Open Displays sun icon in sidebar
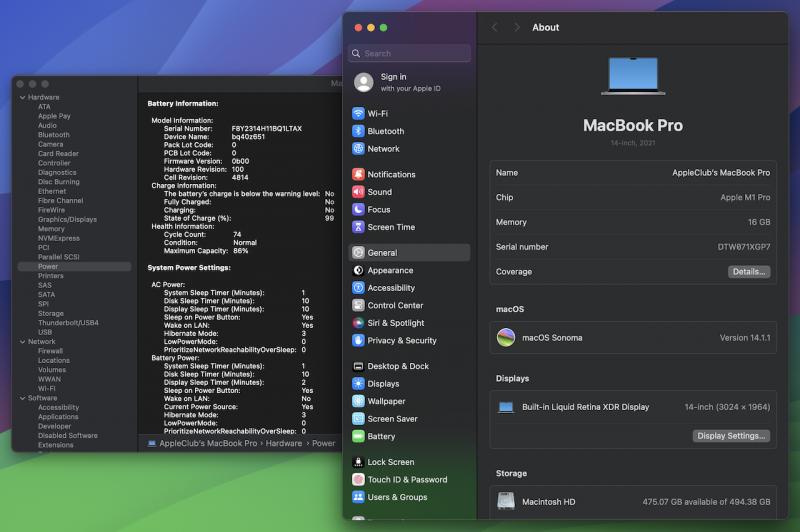Screen dimensions: 800x532 coord(358,384)
